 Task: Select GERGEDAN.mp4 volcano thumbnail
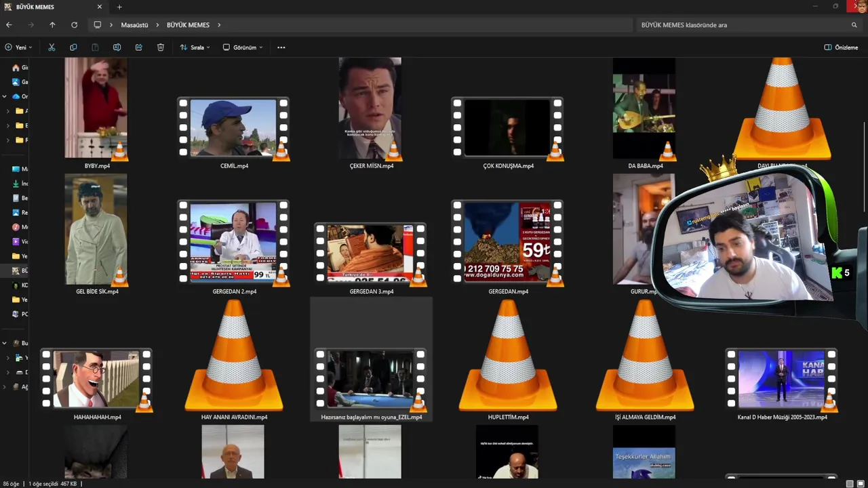(508, 243)
